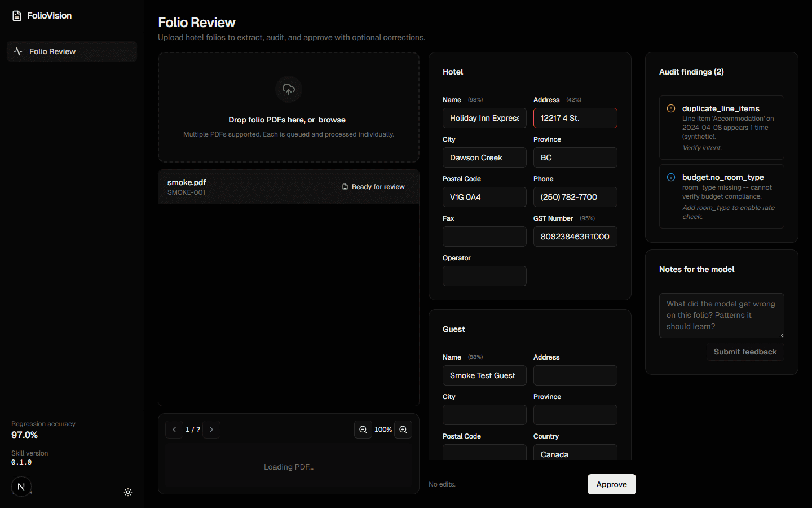Click Skill version 0.1.0
The image size is (812, 508).
pyautogui.click(x=21, y=462)
